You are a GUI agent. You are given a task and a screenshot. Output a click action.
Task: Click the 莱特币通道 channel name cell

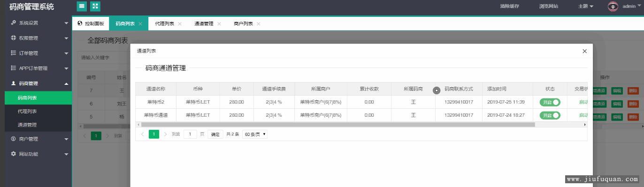pos(156,115)
